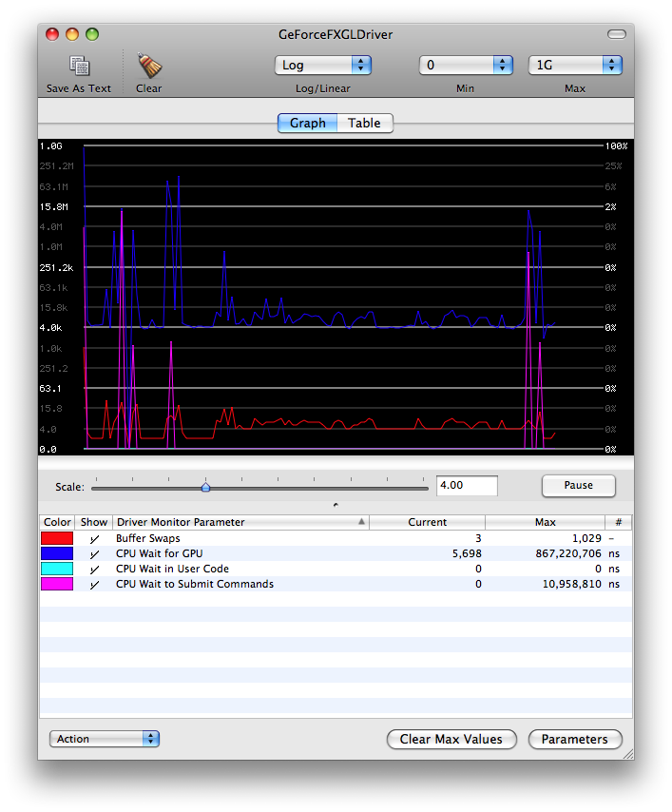Click the Scale slider thumb
Screen dimensions: 672x812
point(205,488)
